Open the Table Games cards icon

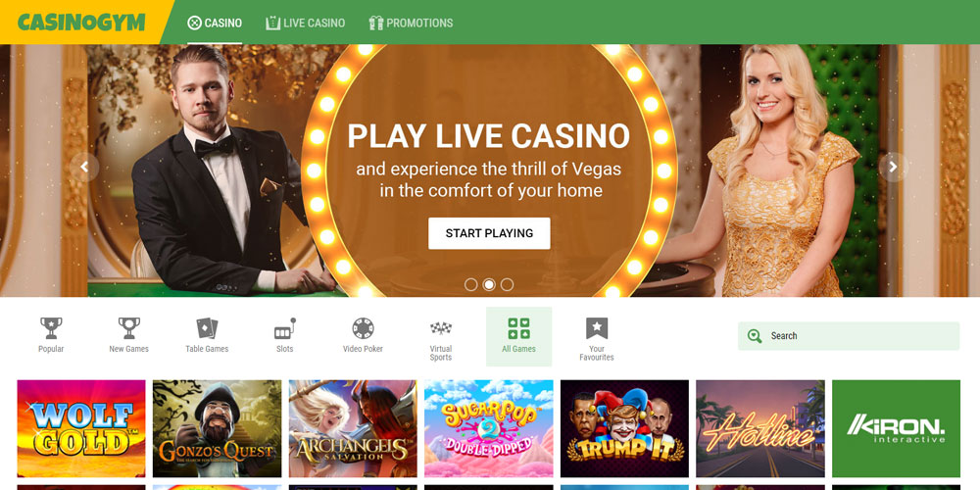(x=207, y=328)
